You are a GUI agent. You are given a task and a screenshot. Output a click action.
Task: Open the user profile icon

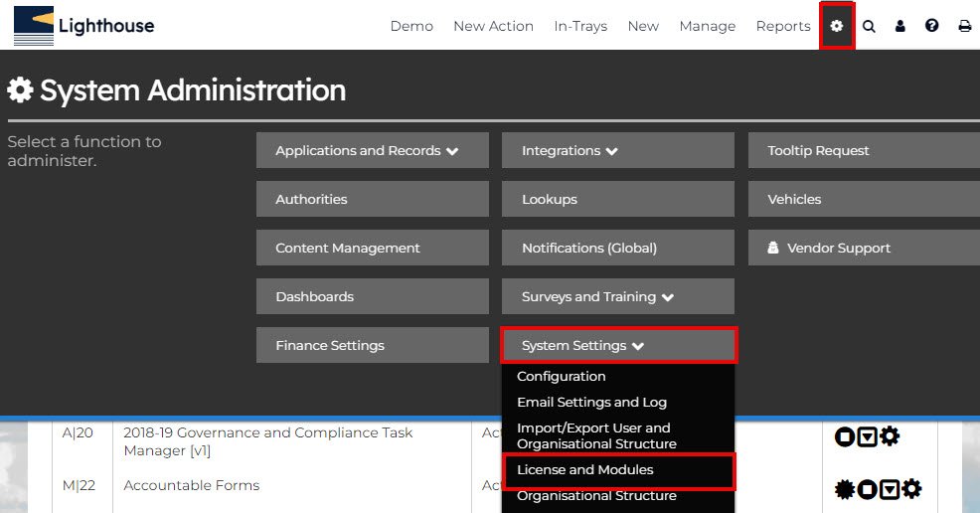click(x=900, y=26)
